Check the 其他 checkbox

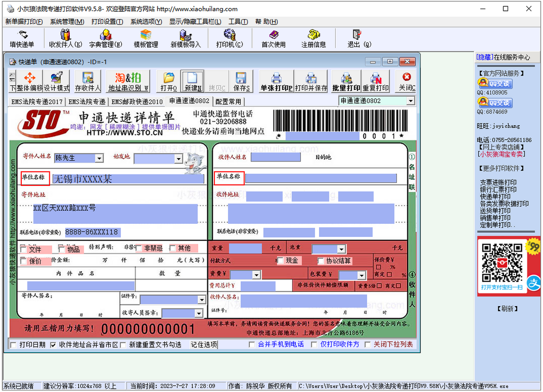click(173, 248)
